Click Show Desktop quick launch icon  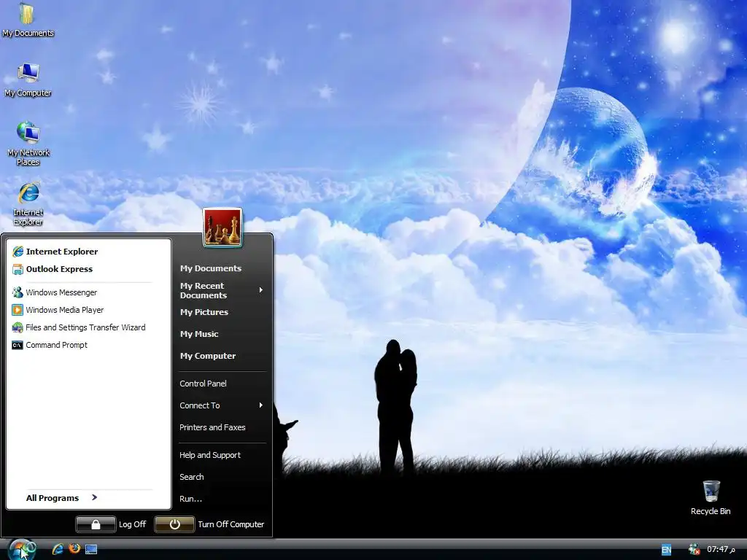click(x=91, y=549)
